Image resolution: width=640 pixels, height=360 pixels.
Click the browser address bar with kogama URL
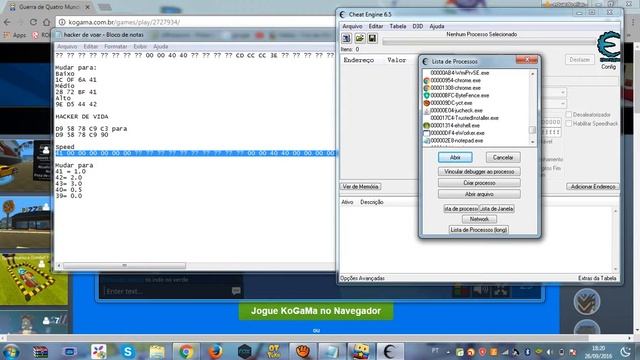197,22
